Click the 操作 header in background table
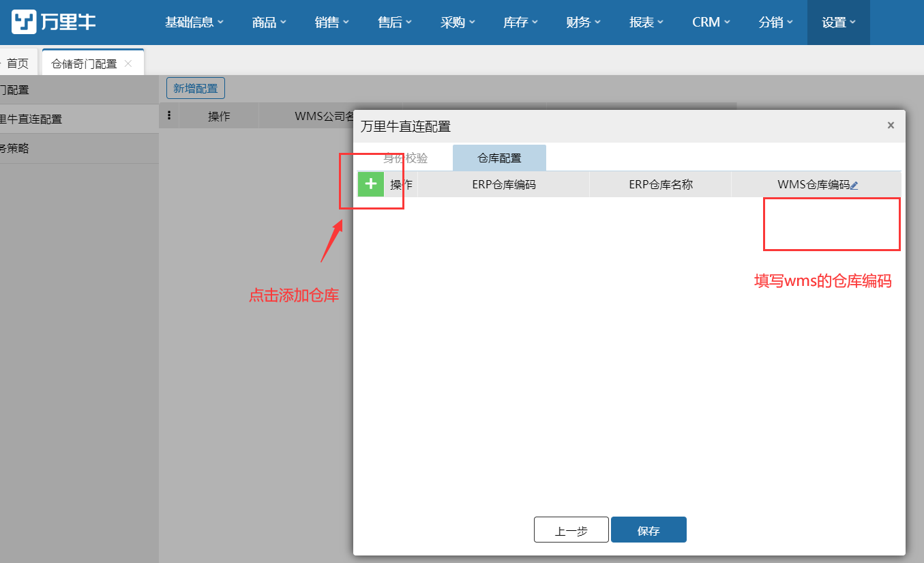This screenshot has width=924, height=563. pyautogui.click(x=219, y=116)
